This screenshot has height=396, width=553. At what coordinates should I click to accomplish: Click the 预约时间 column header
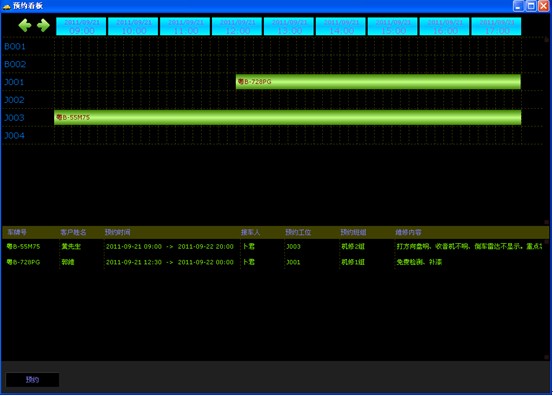[118, 232]
